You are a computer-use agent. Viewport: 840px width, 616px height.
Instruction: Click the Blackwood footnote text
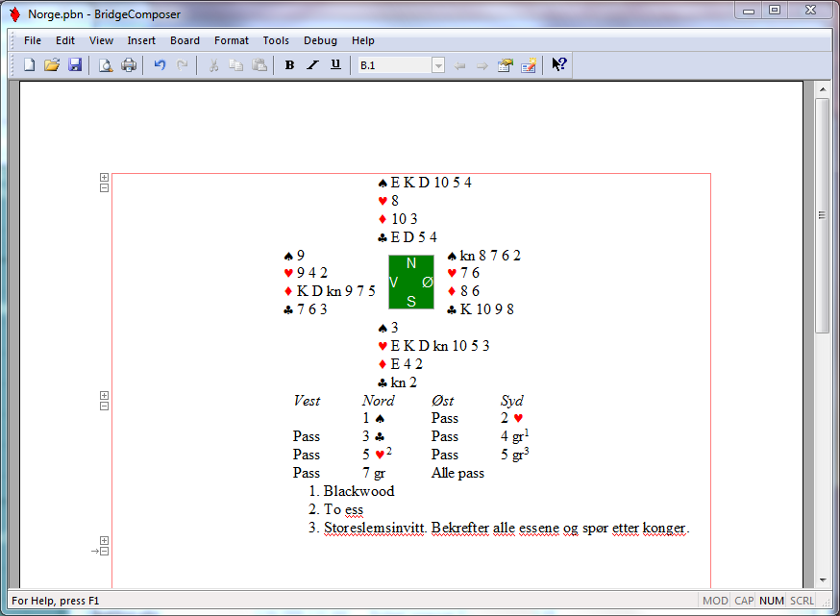(358, 491)
